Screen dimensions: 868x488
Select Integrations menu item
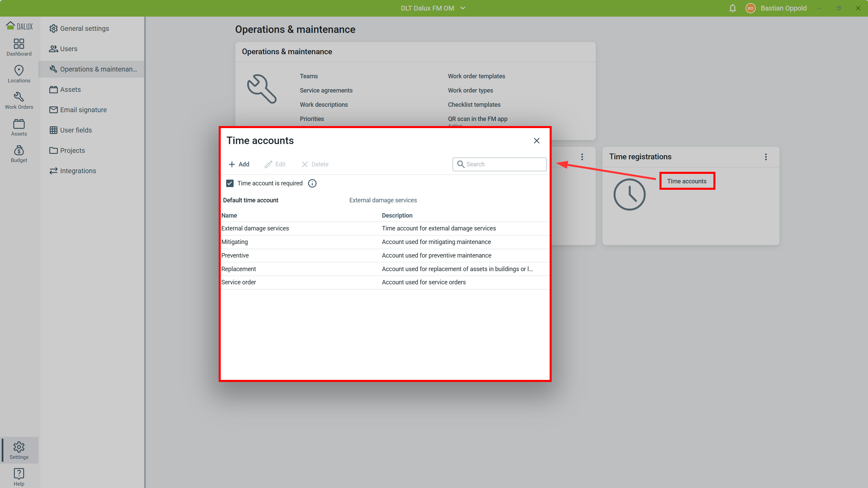[78, 171]
